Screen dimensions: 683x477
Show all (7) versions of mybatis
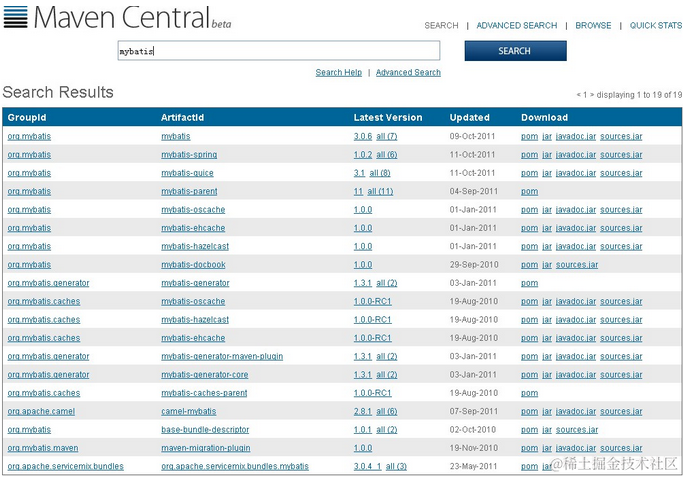point(387,136)
